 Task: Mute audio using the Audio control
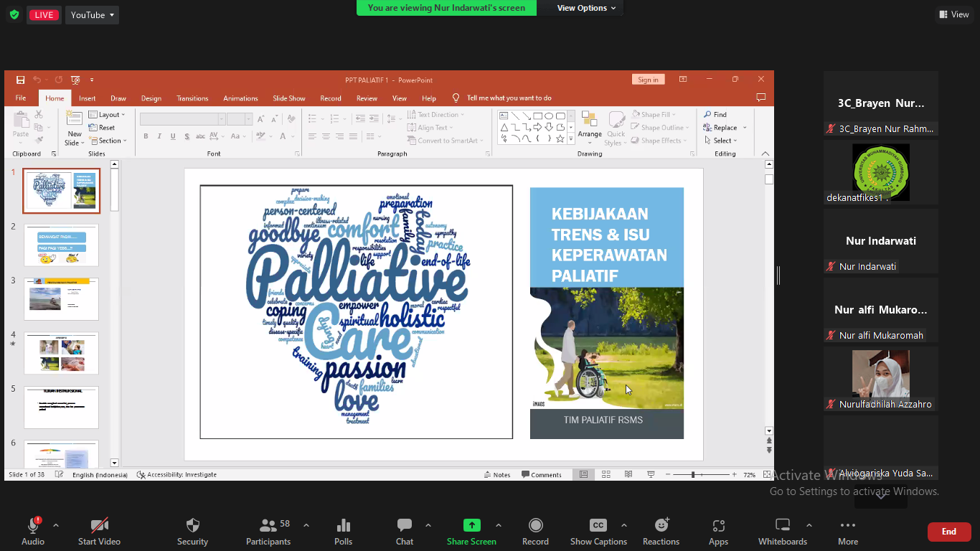pos(32,531)
